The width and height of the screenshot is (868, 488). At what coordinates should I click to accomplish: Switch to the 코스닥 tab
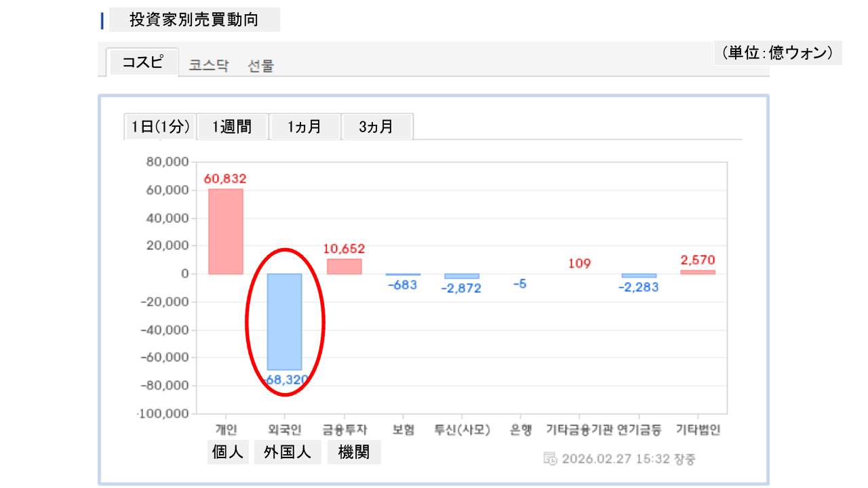[x=209, y=66]
